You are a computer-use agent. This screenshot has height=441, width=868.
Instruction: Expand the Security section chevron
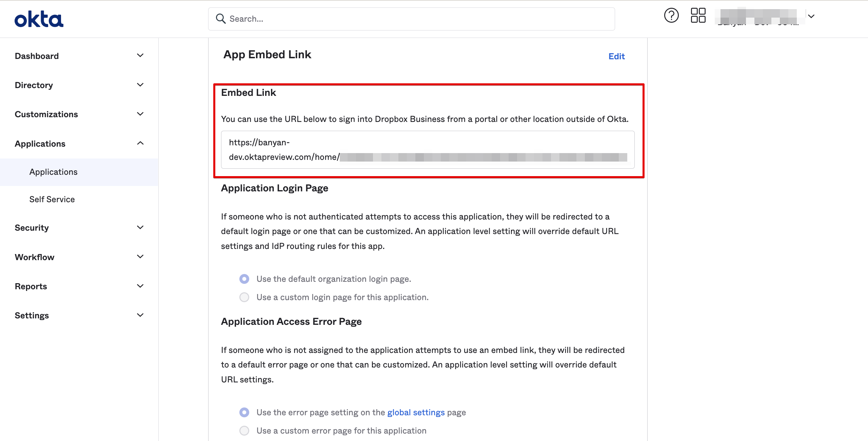(x=140, y=227)
